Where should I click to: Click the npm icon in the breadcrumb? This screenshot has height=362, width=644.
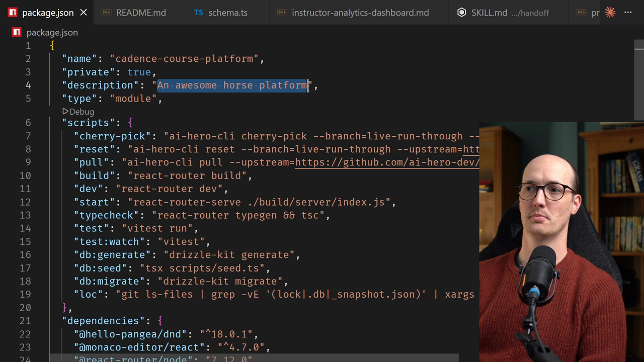(x=17, y=33)
